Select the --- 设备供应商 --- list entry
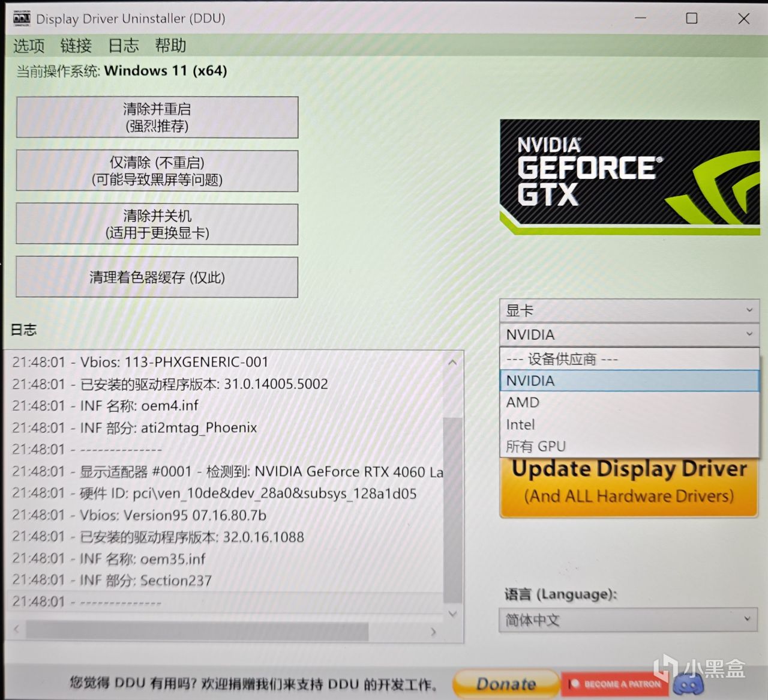768x700 pixels. [629, 359]
